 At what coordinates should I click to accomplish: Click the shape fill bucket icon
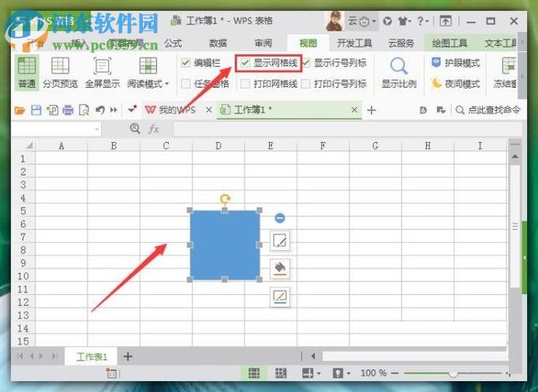pyautogui.click(x=280, y=268)
